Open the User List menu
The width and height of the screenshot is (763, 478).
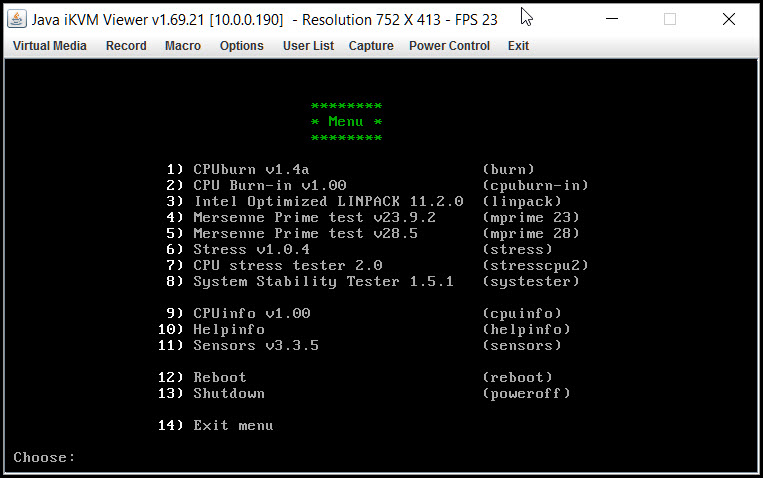[x=309, y=46]
